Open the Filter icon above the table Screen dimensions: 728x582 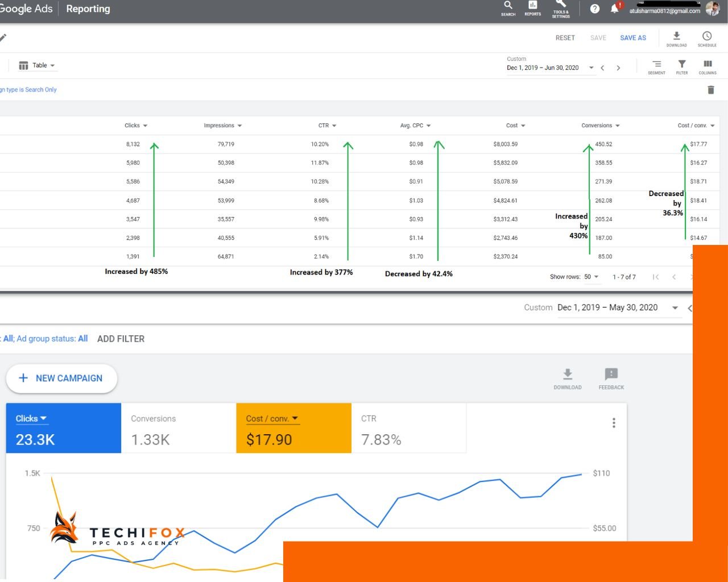pyautogui.click(x=682, y=67)
